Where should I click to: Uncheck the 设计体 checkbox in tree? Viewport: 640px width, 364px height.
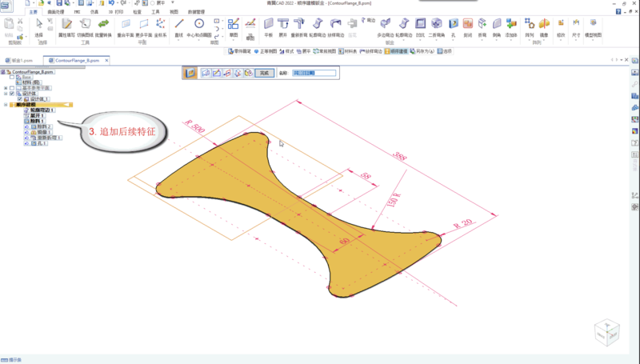(x=12, y=93)
